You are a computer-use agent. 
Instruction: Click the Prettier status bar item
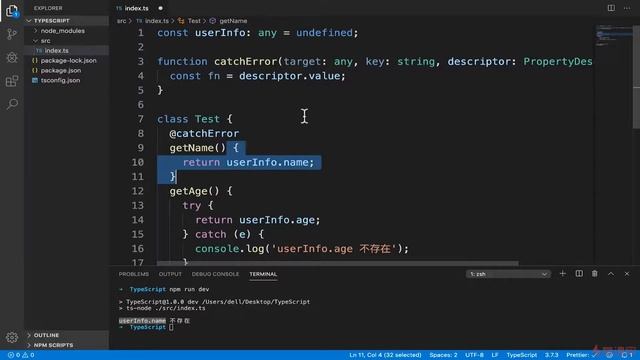tap(581, 355)
